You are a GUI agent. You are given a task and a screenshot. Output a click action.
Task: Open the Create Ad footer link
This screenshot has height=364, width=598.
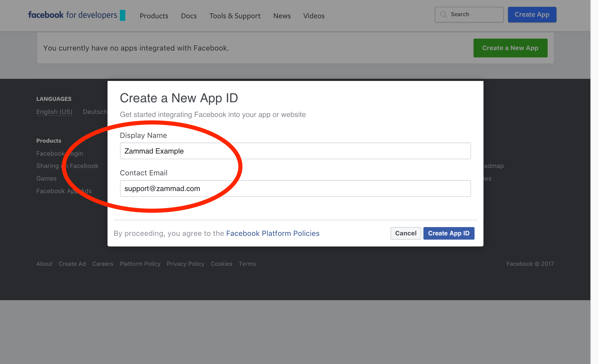(x=72, y=264)
